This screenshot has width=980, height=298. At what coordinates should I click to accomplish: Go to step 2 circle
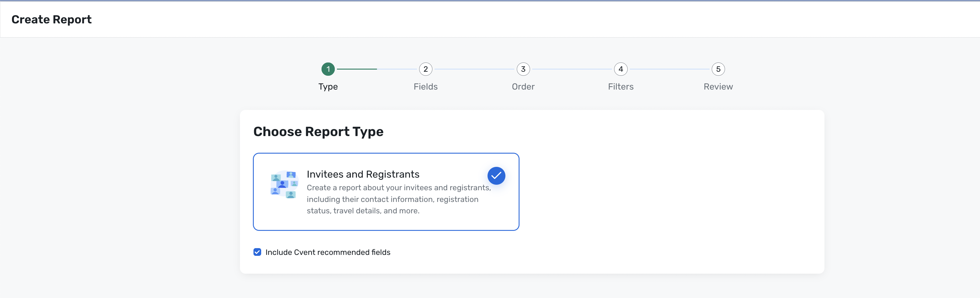click(x=425, y=69)
